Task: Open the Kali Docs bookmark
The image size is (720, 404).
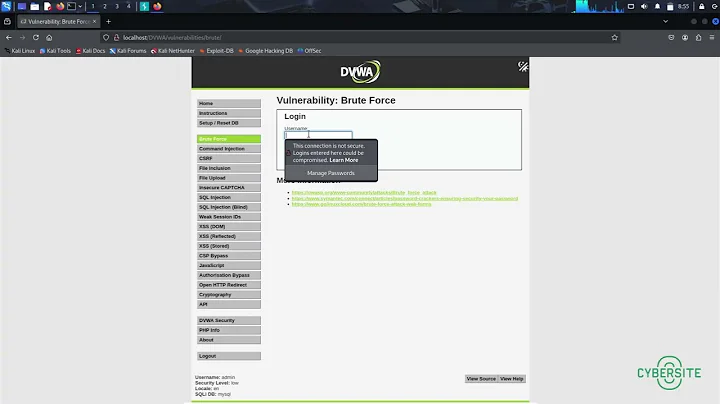Action: 90,51
